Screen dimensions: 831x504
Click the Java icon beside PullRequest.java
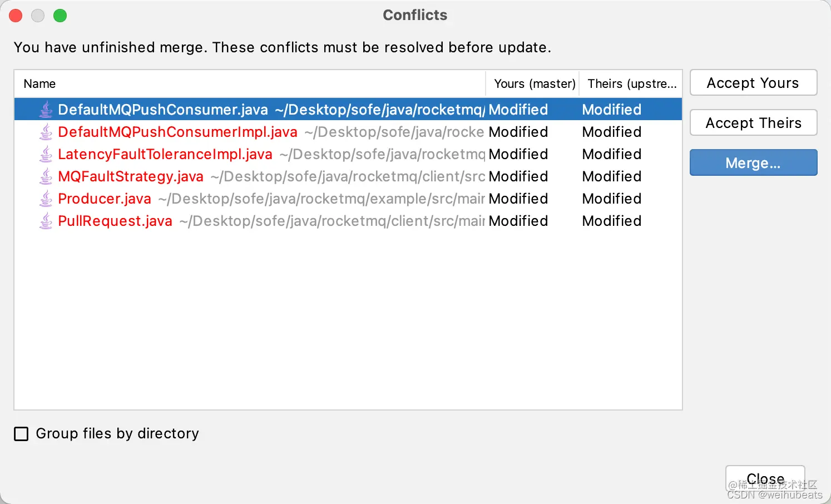(x=46, y=221)
